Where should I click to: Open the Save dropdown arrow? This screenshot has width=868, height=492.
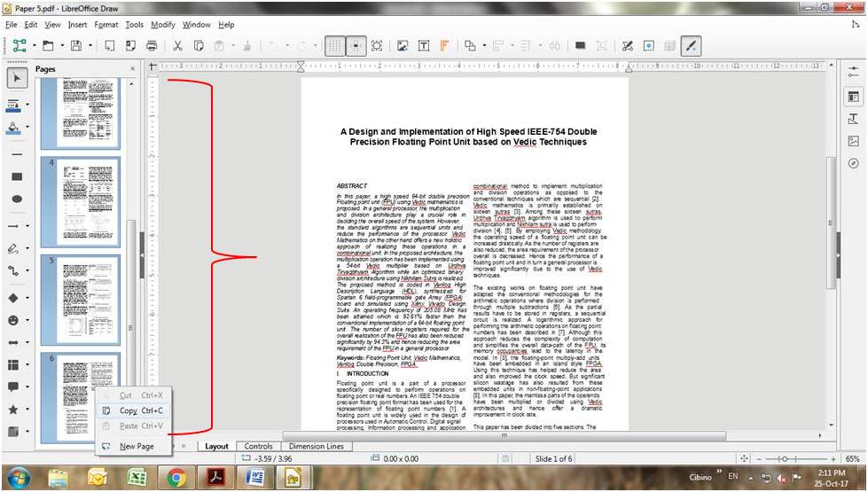click(90, 46)
